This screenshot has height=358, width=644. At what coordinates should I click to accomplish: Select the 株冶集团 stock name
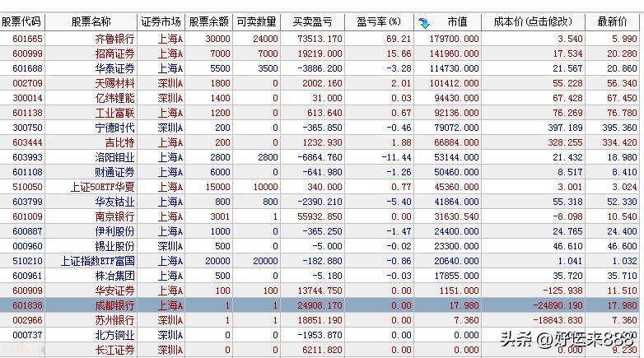114,276
